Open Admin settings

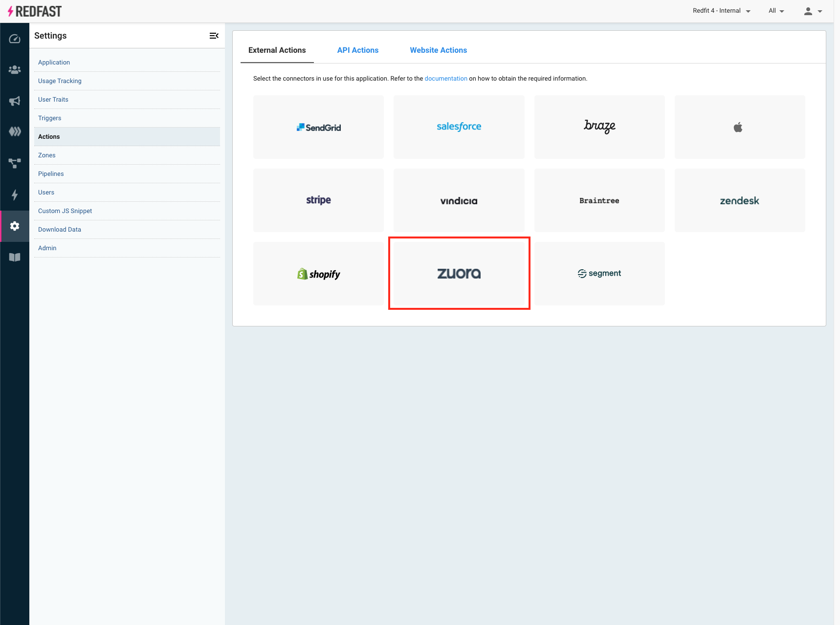[127, 248]
